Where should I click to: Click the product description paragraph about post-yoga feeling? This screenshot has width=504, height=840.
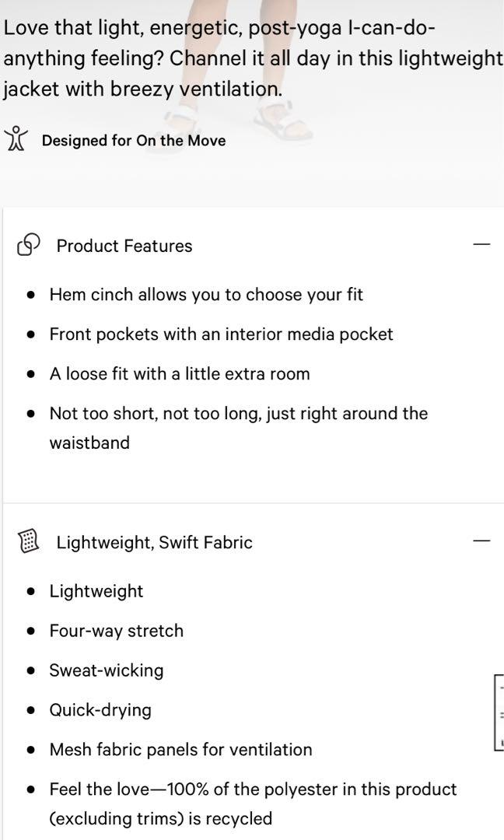[x=252, y=58]
